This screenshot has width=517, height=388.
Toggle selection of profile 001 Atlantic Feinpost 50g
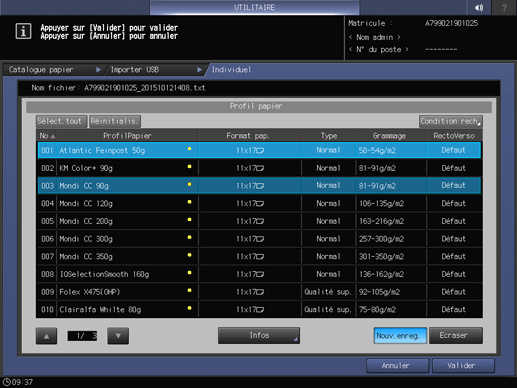pyautogui.click(x=259, y=150)
